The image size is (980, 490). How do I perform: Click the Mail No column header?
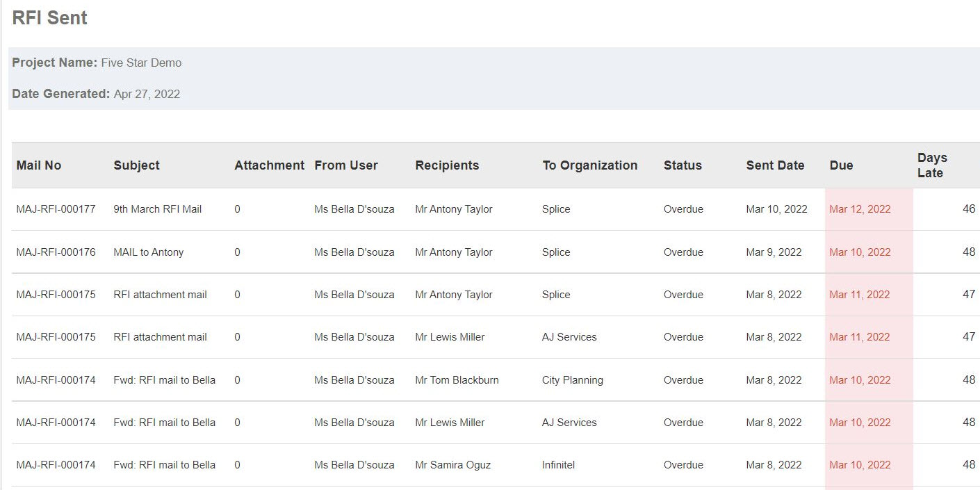coord(39,165)
